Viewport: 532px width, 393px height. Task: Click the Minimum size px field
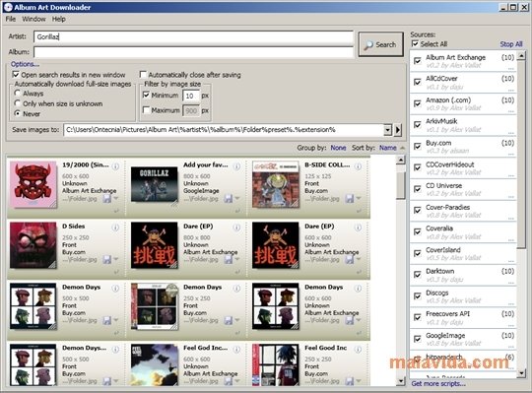click(191, 96)
